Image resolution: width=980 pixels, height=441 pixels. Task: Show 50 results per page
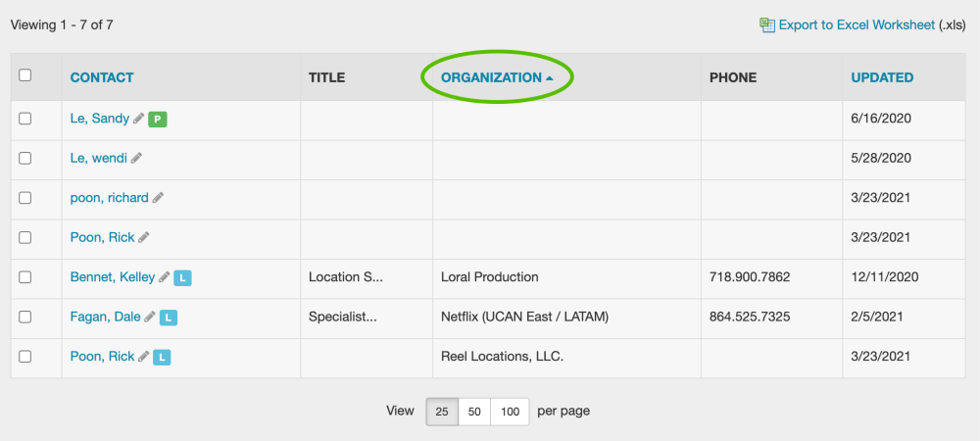point(474,412)
